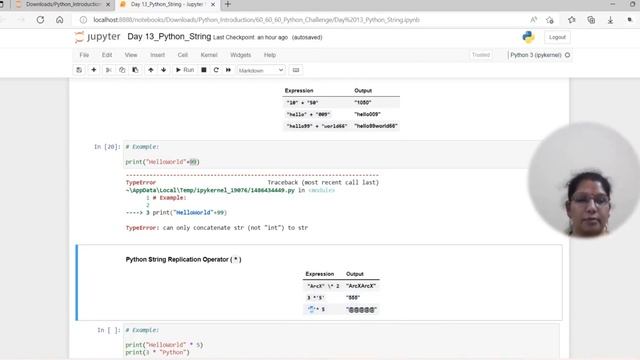Click the Jupyter logo
The width and height of the screenshot is (640, 360).
pos(97,37)
